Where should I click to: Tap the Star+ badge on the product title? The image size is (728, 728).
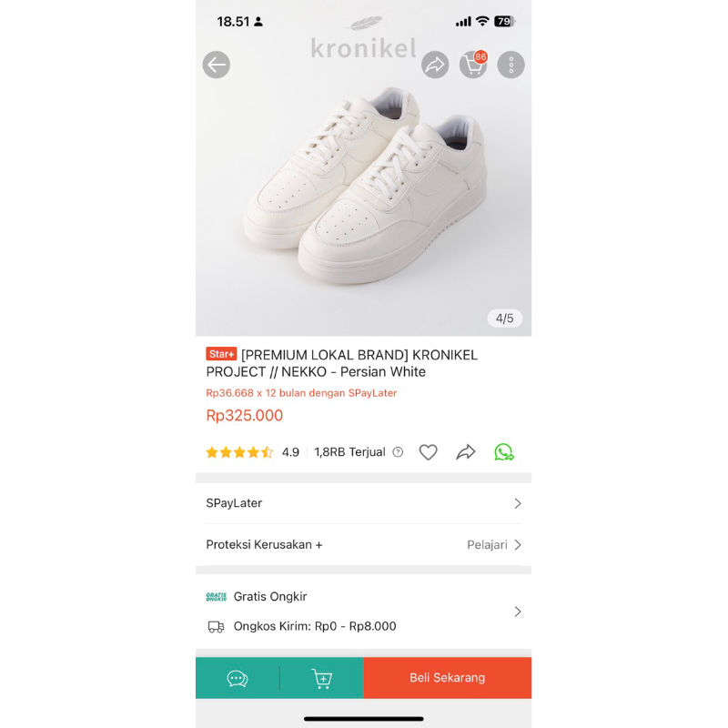[221, 354]
